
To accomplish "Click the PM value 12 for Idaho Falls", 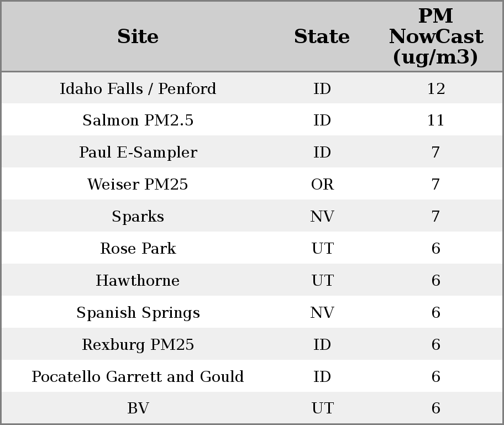I will point(435,88).
